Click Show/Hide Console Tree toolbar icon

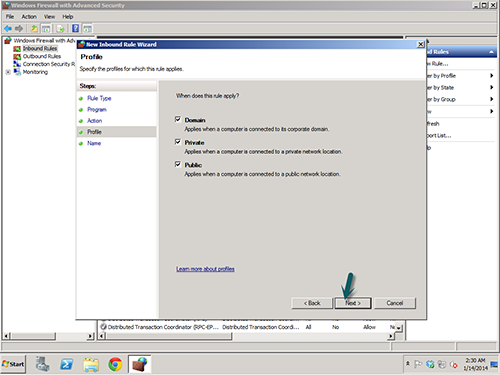coord(46,29)
